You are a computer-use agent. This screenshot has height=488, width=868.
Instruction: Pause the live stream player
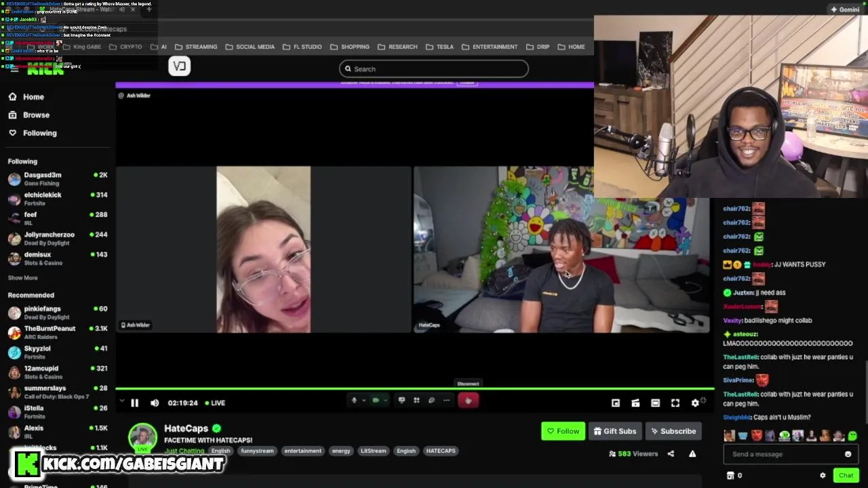coord(134,403)
